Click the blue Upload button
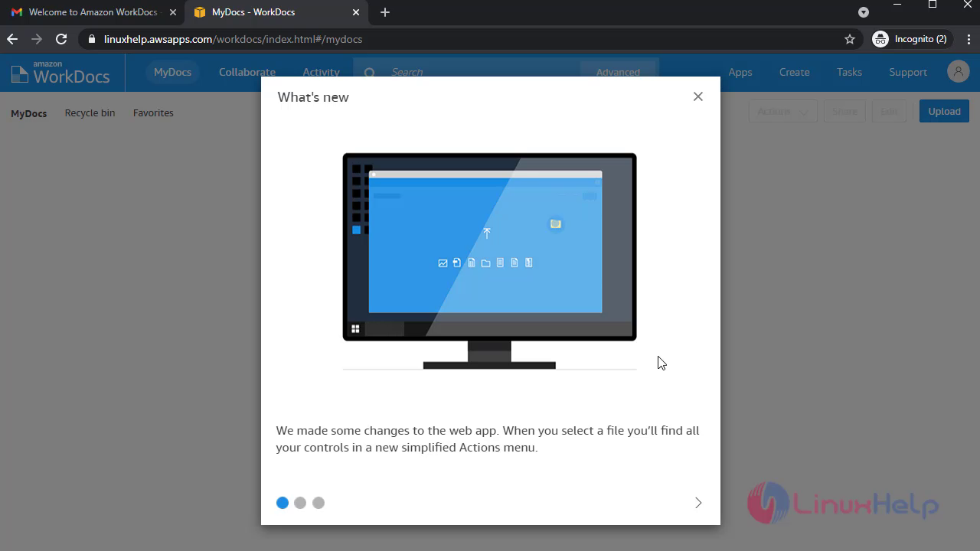 944,111
